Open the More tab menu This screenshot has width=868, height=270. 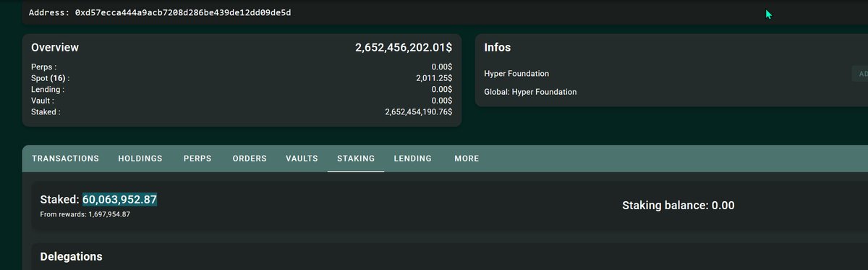pyautogui.click(x=467, y=159)
